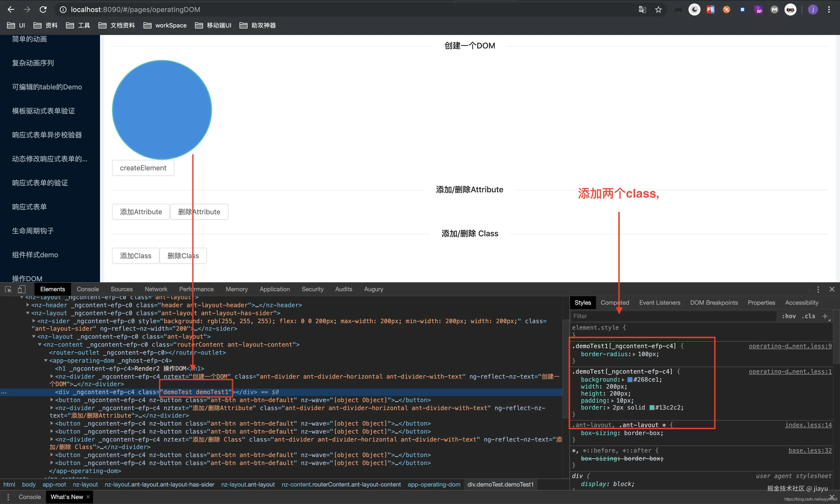
Task: Open DevTools three-dot customize menu
Action: click(818, 289)
